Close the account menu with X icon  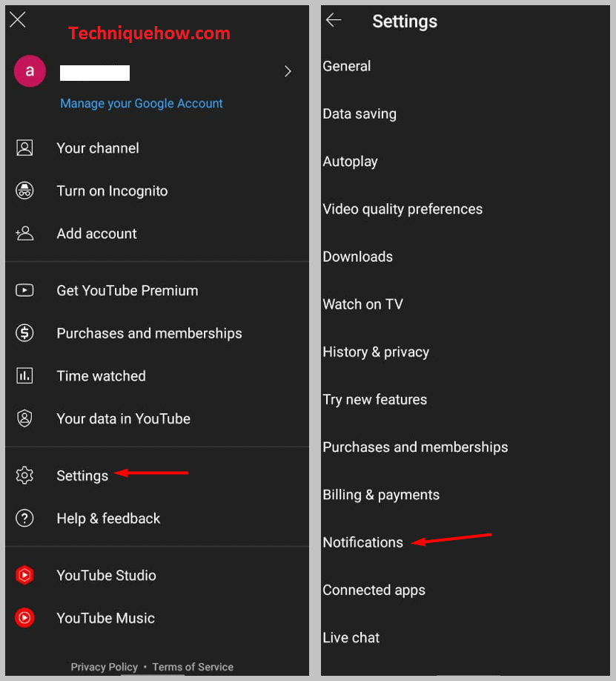(17, 19)
